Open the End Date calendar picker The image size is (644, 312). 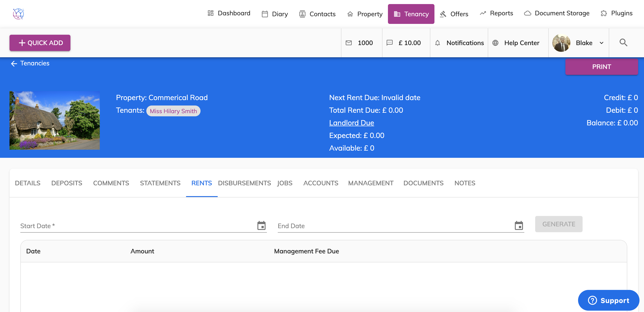pyautogui.click(x=519, y=225)
